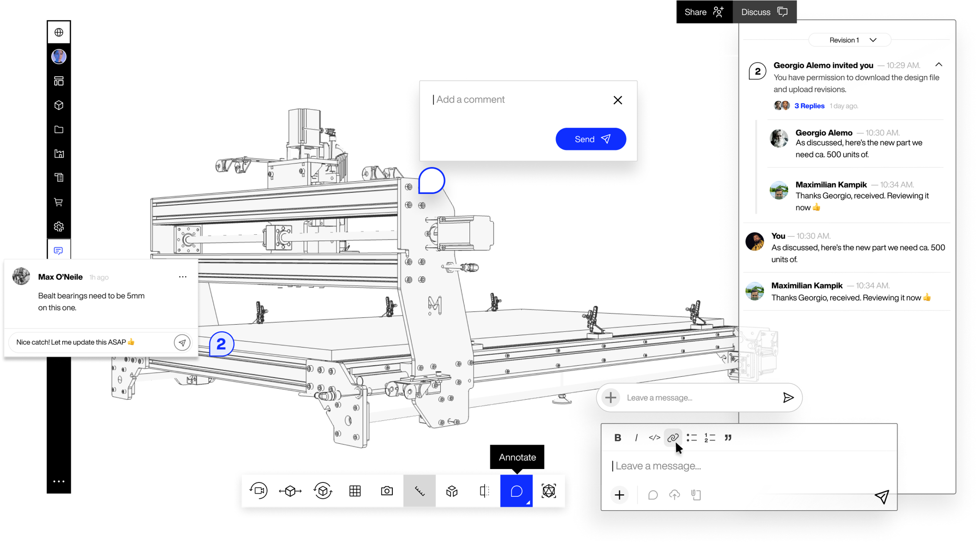Toggle bulleted list in message editor
Viewport: 980px width, 547px height.
point(691,438)
